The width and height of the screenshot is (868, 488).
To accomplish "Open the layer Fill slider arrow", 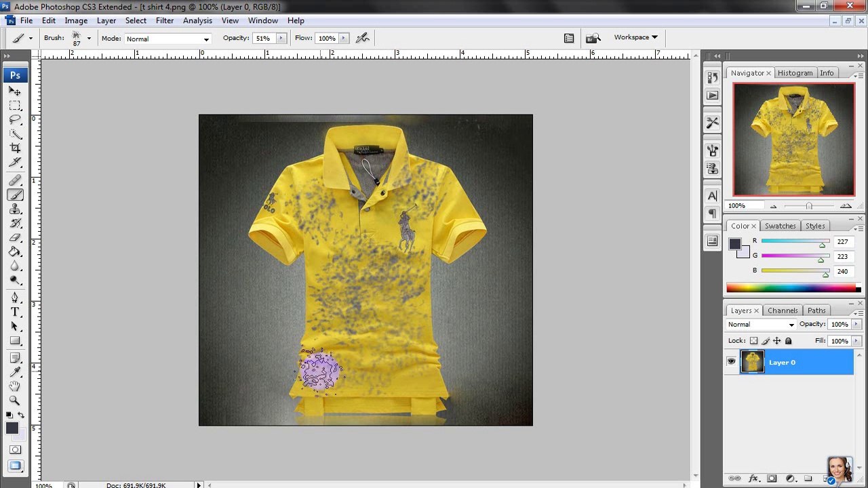I will pyautogui.click(x=856, y=341).
